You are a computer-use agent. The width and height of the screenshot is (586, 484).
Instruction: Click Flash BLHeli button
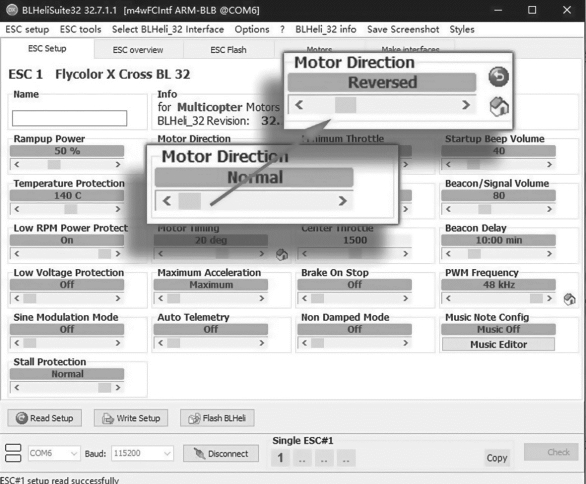(217, 418)
